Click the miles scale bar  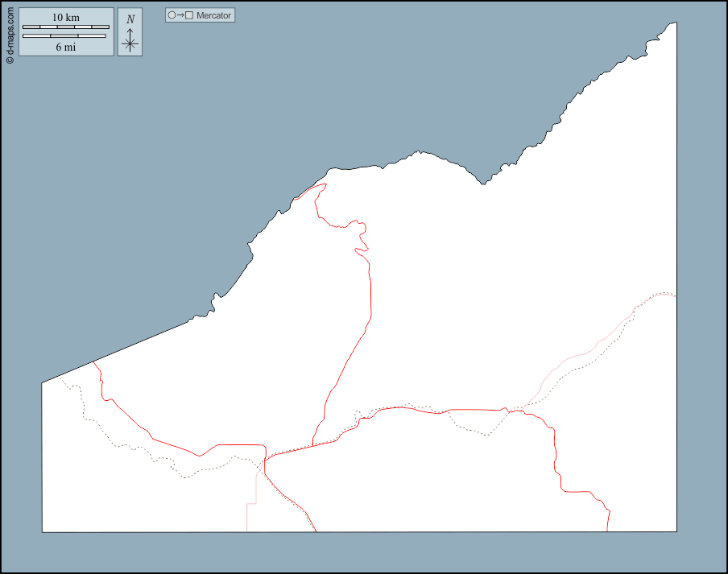64,36
